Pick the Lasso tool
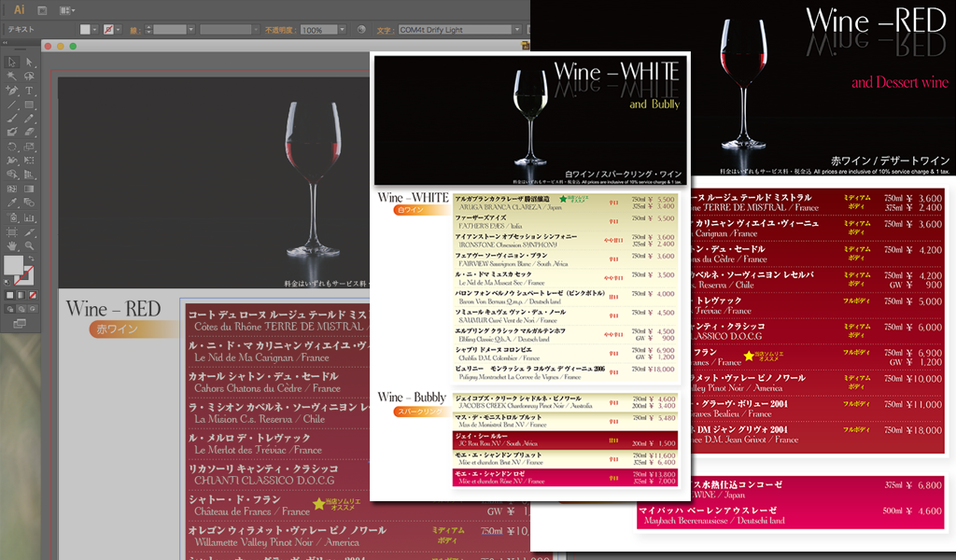 (29, 77)
